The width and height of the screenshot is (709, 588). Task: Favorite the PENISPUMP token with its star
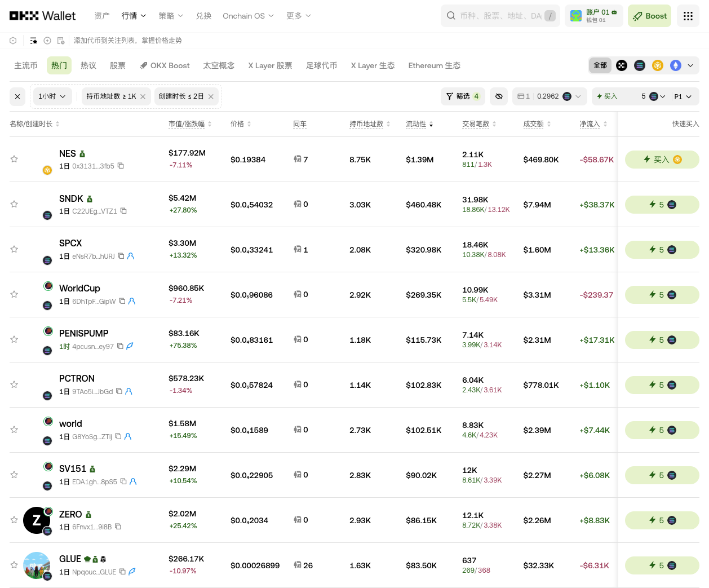[14, 339]
